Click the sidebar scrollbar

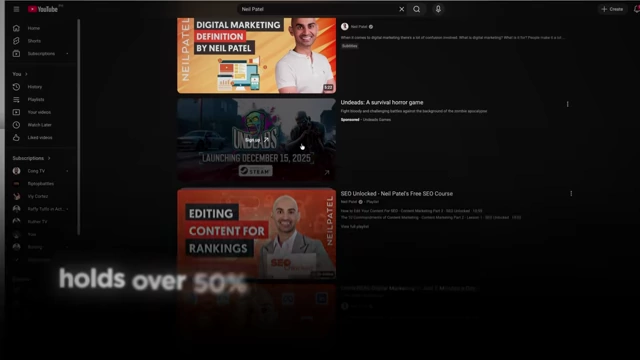click(x=78, y=127)
